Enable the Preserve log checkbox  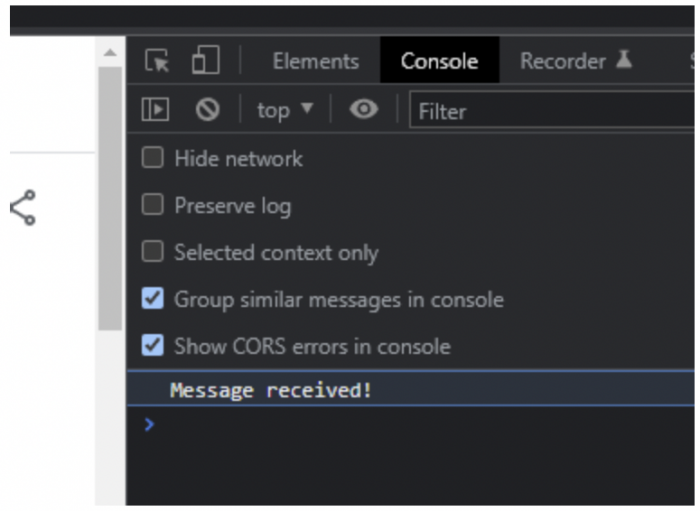click(x=152, y=204)
